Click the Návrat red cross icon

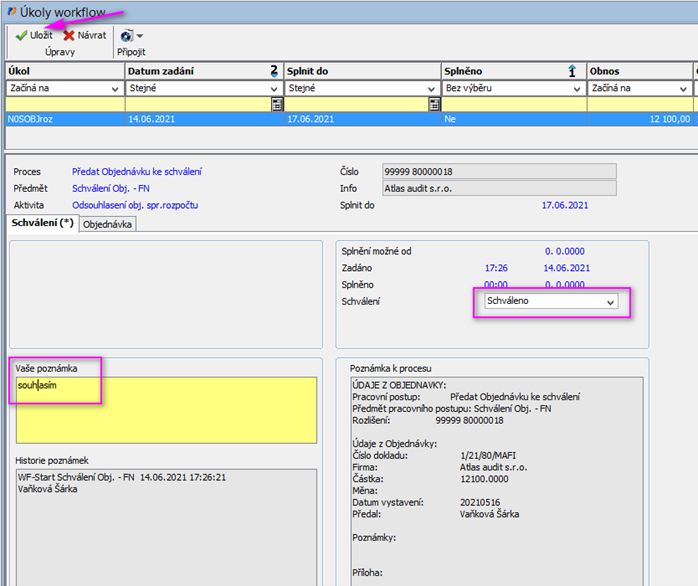(x=68, y=35)
